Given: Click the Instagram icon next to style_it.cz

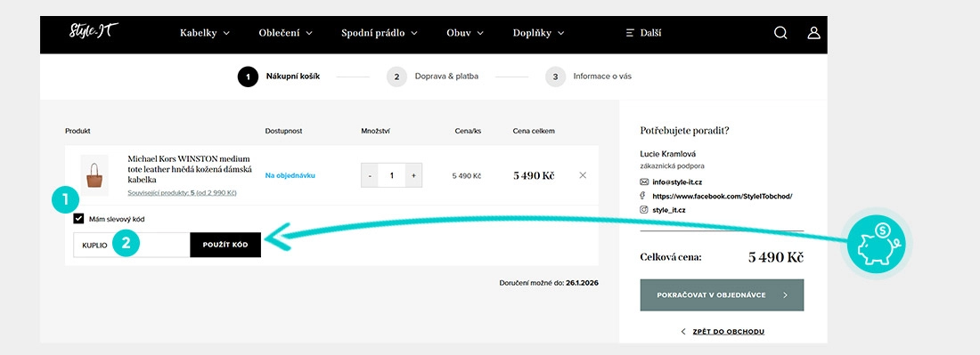Looking at the screenshot, I should (644, 210).
